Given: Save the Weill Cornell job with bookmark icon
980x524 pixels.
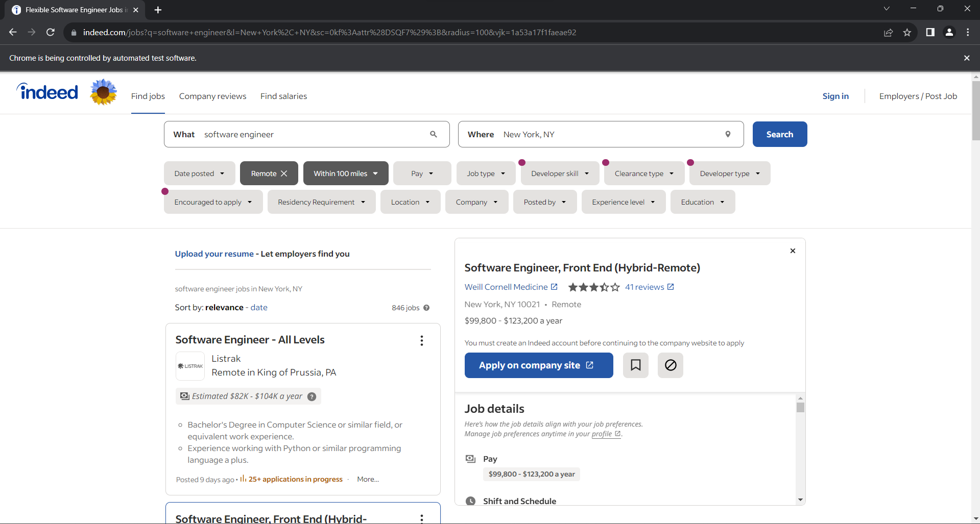Looking at the screenshot, I should click(635, 365).
